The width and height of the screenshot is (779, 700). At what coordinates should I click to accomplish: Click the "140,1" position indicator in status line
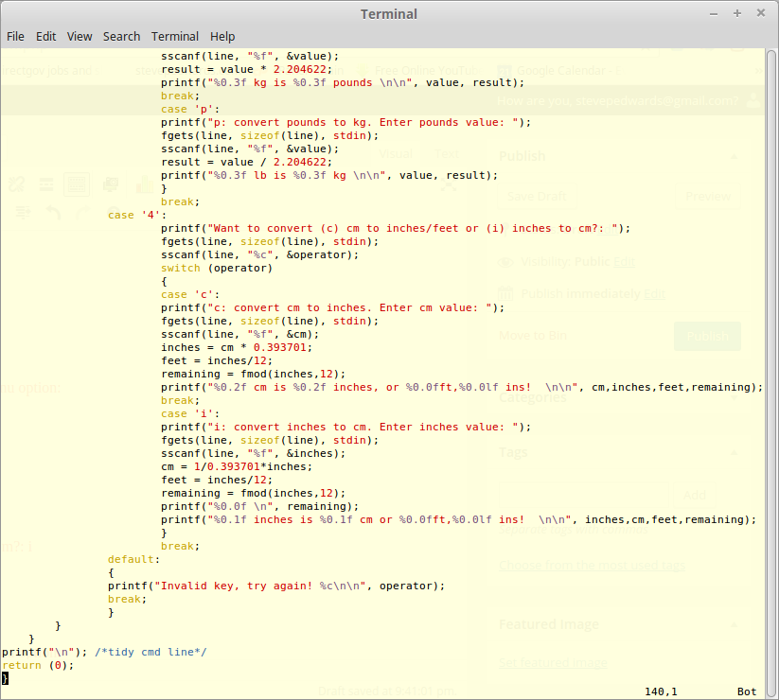pos(661,691)
